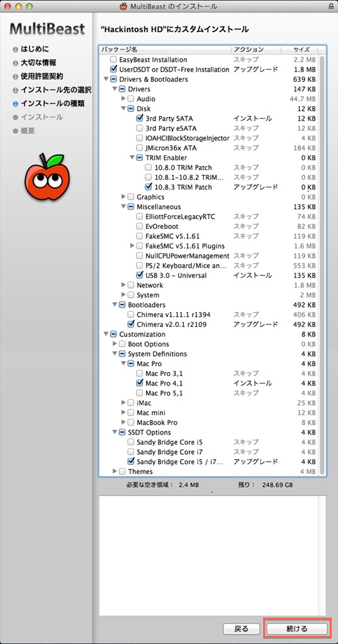
Task: Select the 大切な情報 step
Action: (38, 63)
